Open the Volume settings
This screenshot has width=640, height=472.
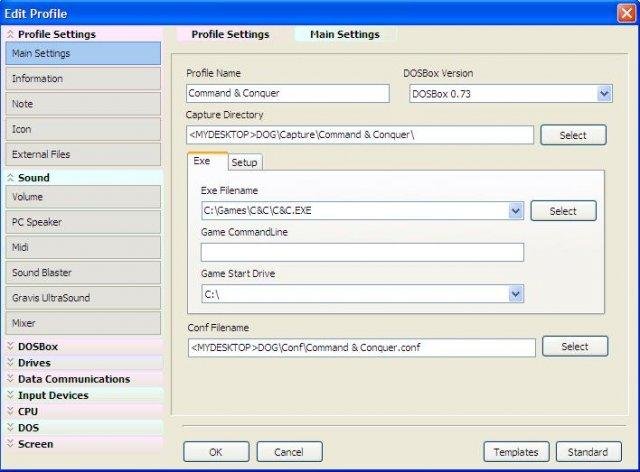pyautogui.click(x=83, y=197)
